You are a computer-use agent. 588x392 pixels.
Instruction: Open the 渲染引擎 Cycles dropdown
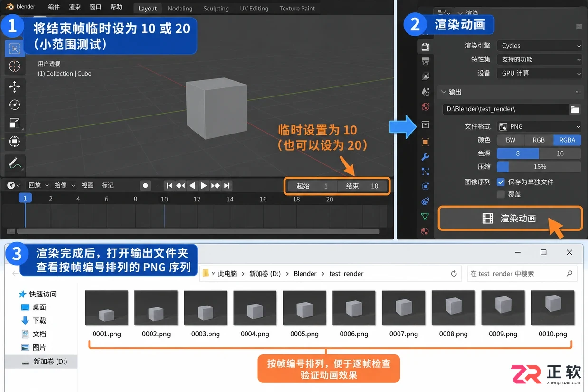(540, 46)
